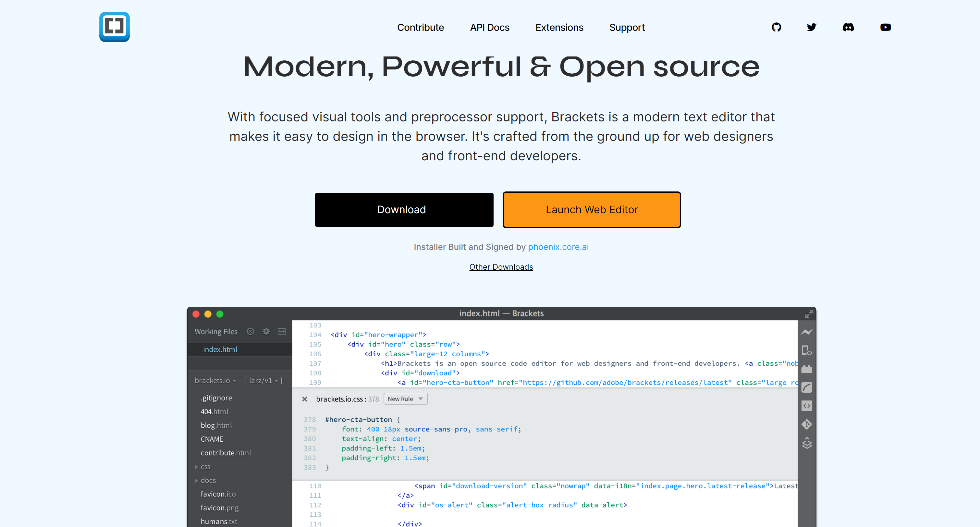Open the YouTube icon link

[x=885, y=27]
